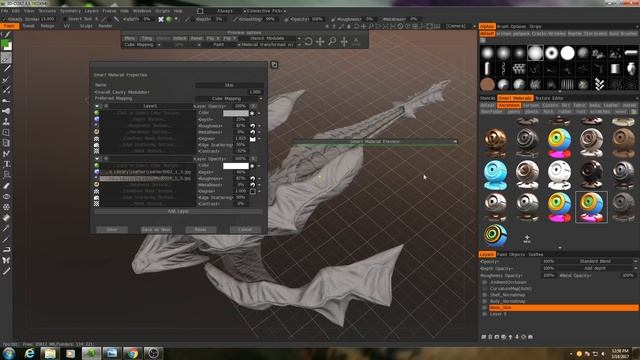Toggle visibility of Body_Normalmap layer
This screenshot has width=640, height=360.
[x=484, y=301]
